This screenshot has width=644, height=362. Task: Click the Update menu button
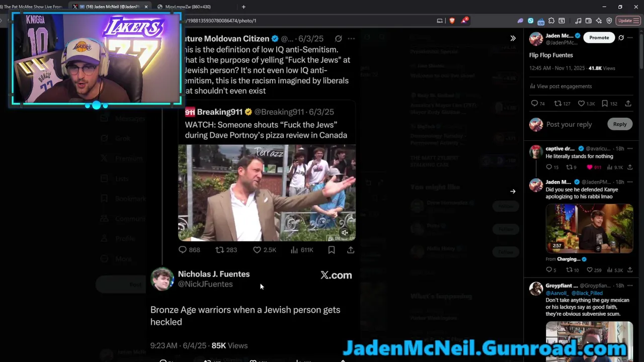point(628,21)
